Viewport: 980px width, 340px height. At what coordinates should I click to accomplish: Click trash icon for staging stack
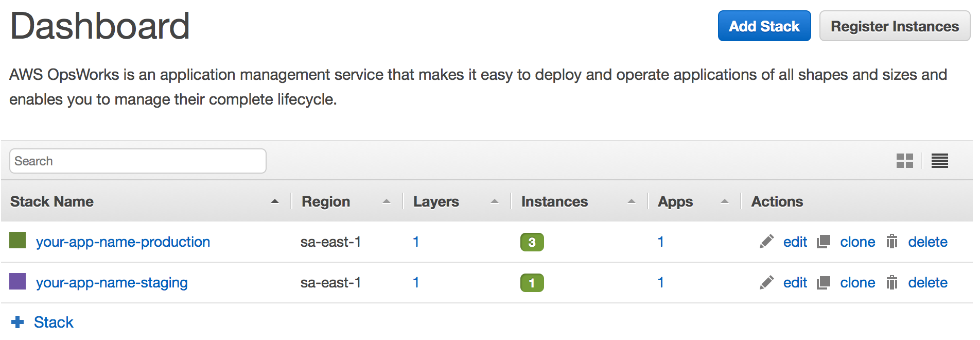pyautogui.click(x=892, y=282)
